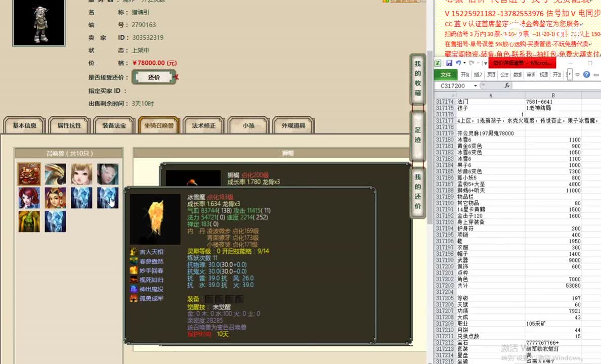
Task: Click the Excel icon on the taskbar
Action: click(x=438, y=63)
